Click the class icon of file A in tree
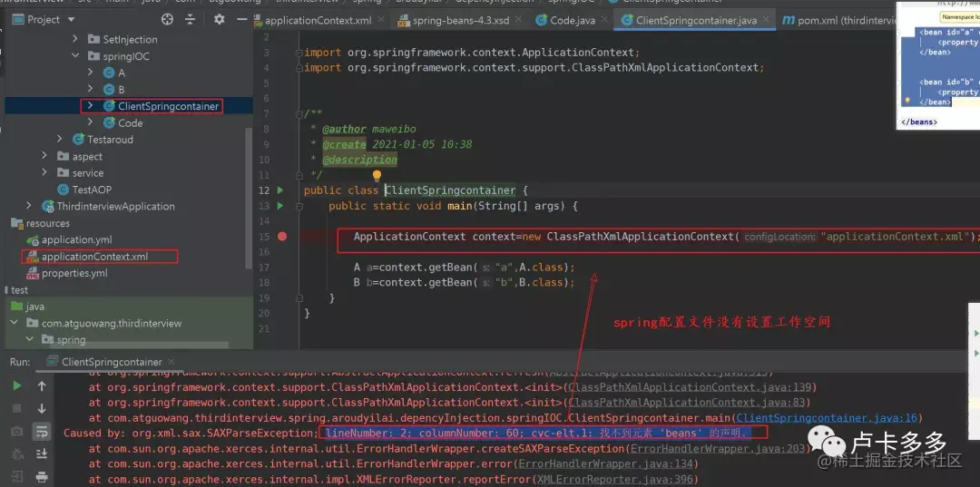Screen dimensions: 980x487 [x=109, y=73]
